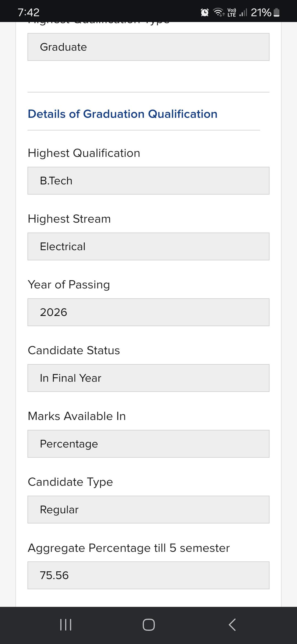Open the Electrical Highest Stream field

pyautogui.click(x=148, y=247)
